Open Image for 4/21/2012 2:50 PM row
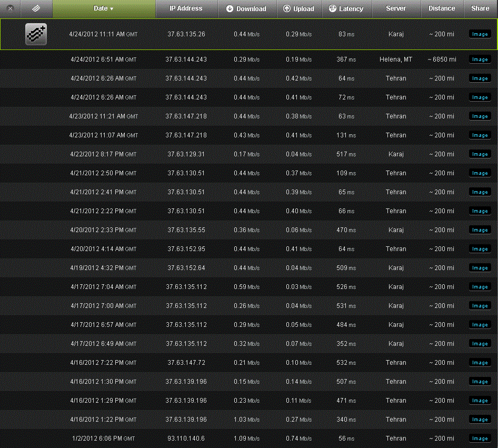Image resolution: width=498 pixels, height=448 pixels. tap(480, 173)
